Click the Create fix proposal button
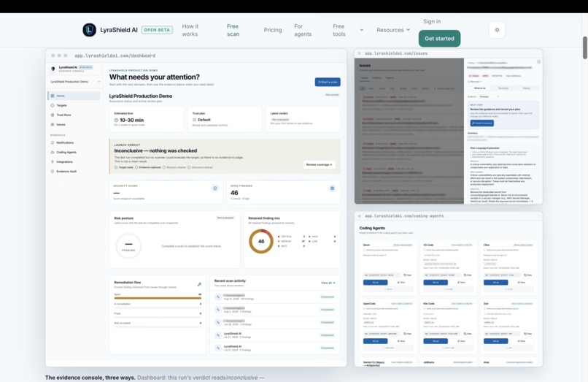This screenshot has height=382, width=588. (482, 123)
